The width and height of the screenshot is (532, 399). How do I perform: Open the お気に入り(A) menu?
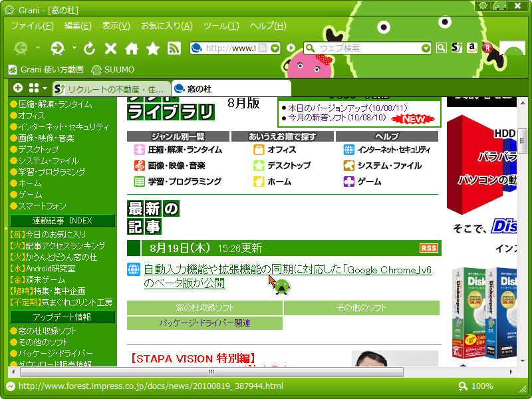point(167,26)
